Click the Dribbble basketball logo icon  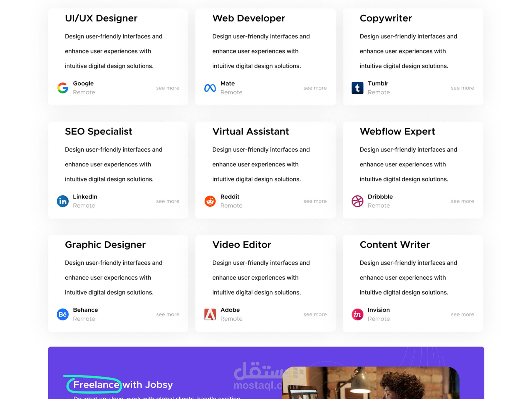click(357, 201)
